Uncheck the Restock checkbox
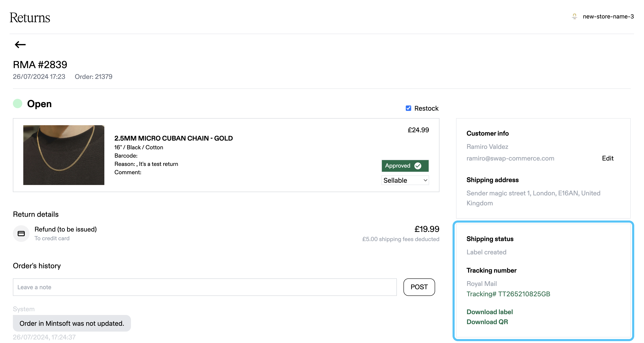The height and width of the screenshot is (343, 644). [x=408, y=108]
